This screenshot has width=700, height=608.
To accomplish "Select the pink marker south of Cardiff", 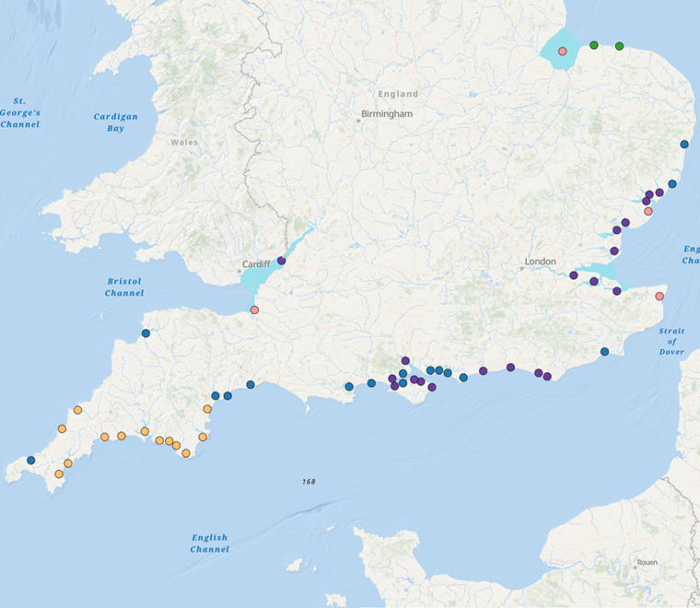I will [x=255, y=310].
